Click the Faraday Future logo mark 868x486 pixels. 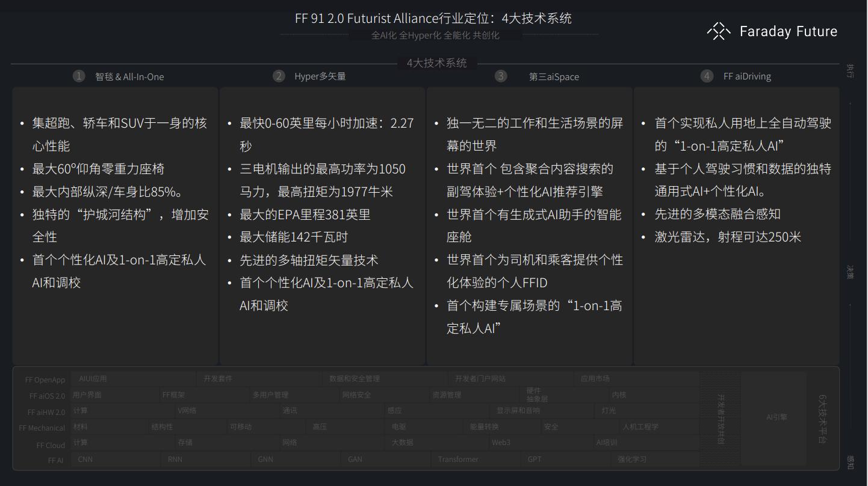click(x=718, y=31)
